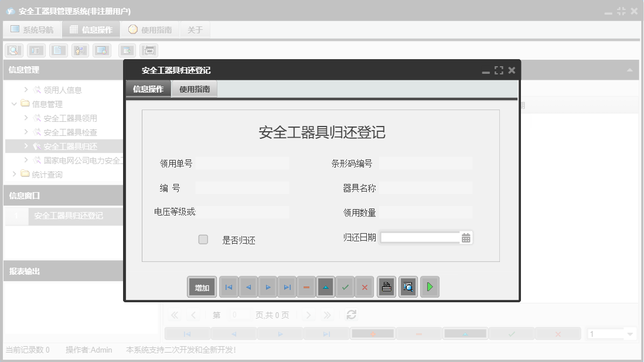644x362 pixels.
Task: Click the edit record triangle toggle icon
Action: [325, 286]
